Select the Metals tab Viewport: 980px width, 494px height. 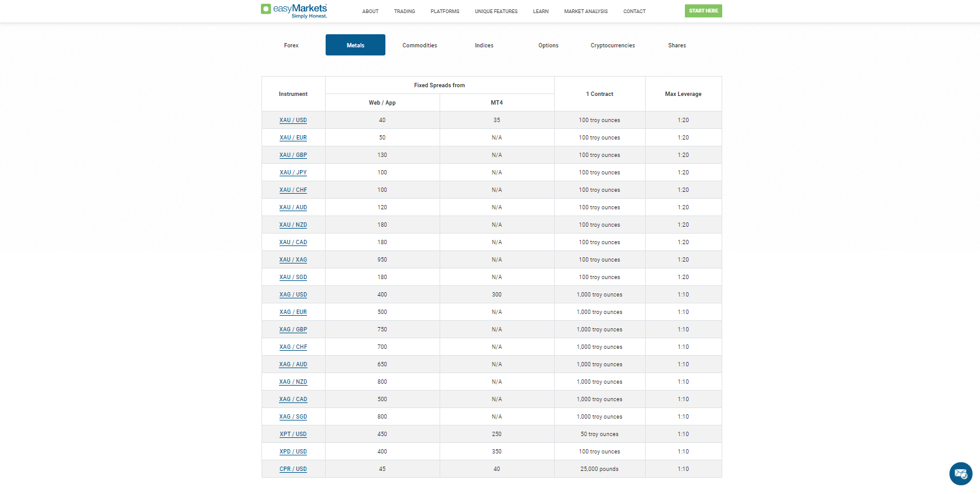pyautogui.click(x=356, y=45)
